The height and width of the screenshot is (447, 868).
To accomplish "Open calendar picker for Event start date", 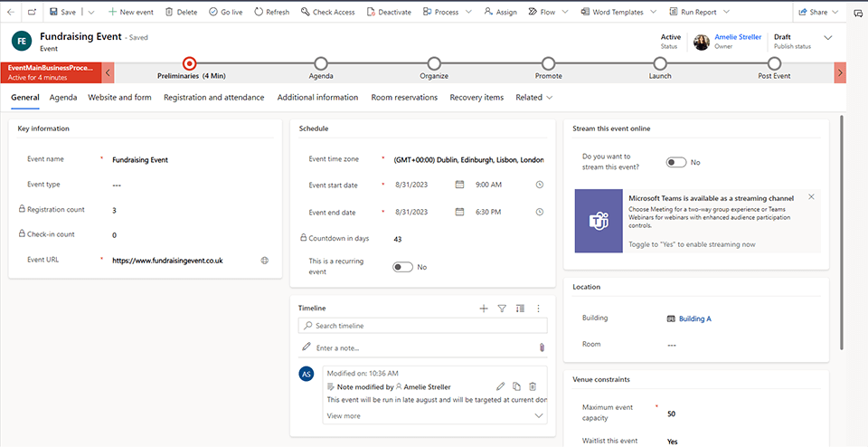I will pyautogui.click(x=459, y=185).
